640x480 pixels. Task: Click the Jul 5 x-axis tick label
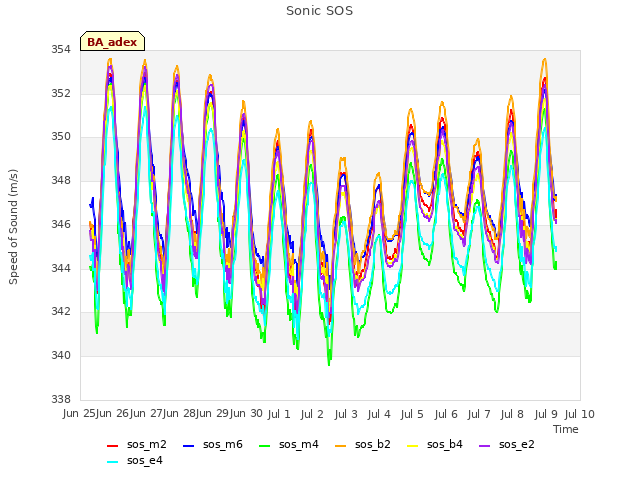coord(412,414)
